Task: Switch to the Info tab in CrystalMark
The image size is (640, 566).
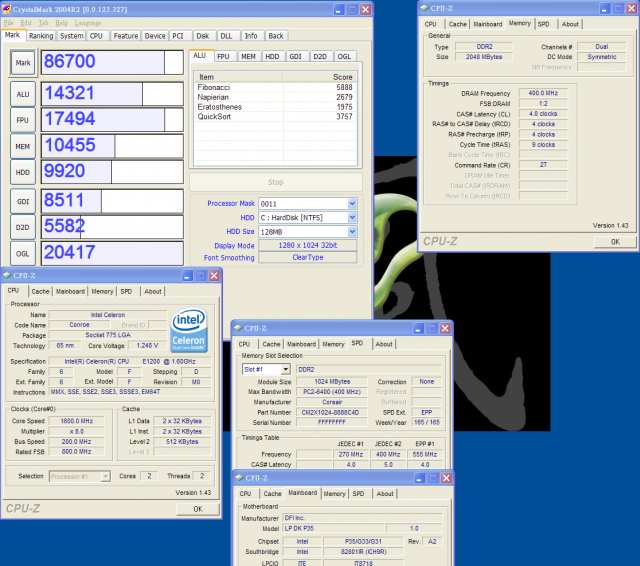Action: coord(251,36)
